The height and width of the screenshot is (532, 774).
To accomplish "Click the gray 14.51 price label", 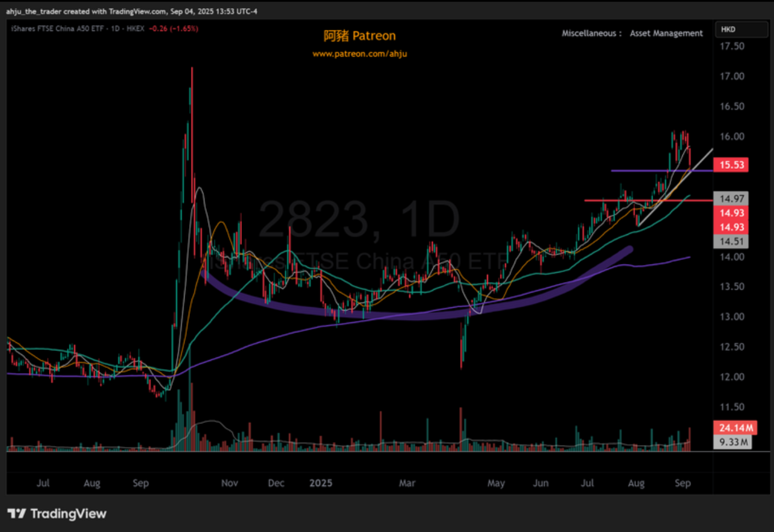I will pos(731,241).
